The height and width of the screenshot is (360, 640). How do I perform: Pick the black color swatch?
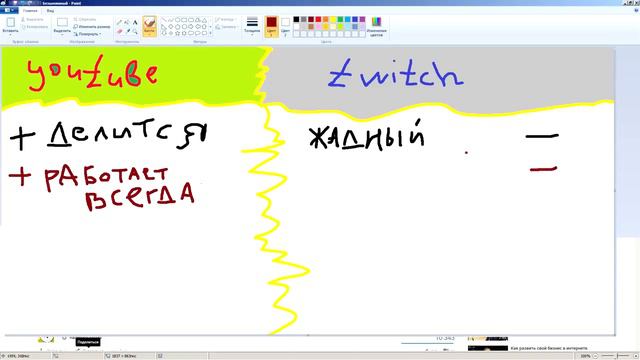[296, 19]
